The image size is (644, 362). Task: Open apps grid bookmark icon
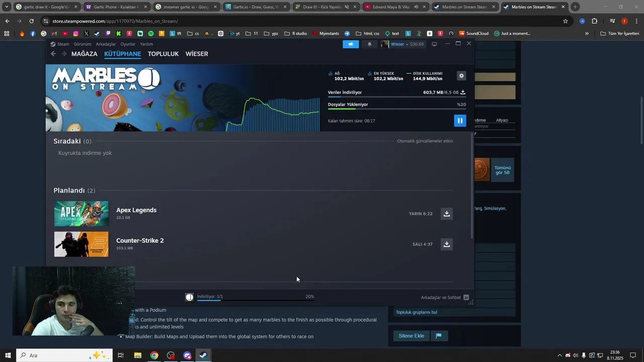click(7, 34)
